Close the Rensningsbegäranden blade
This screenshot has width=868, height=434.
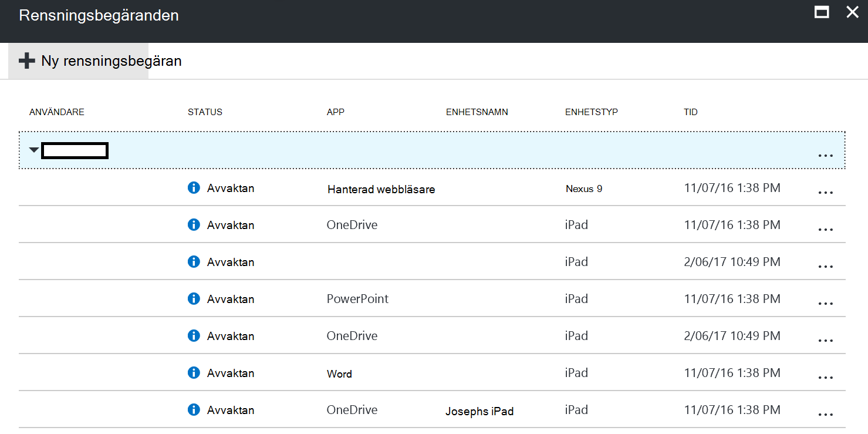852,12
